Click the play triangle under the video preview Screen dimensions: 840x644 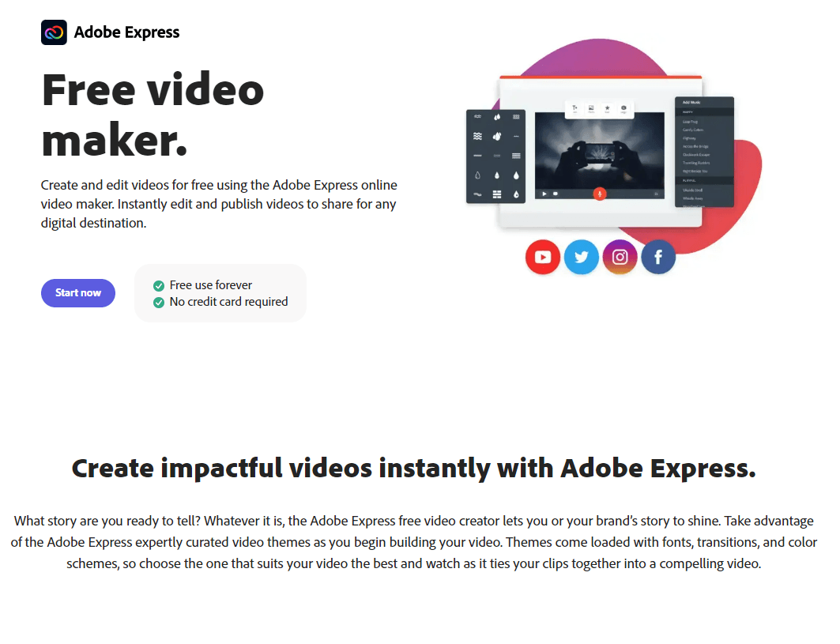[544, 194]
